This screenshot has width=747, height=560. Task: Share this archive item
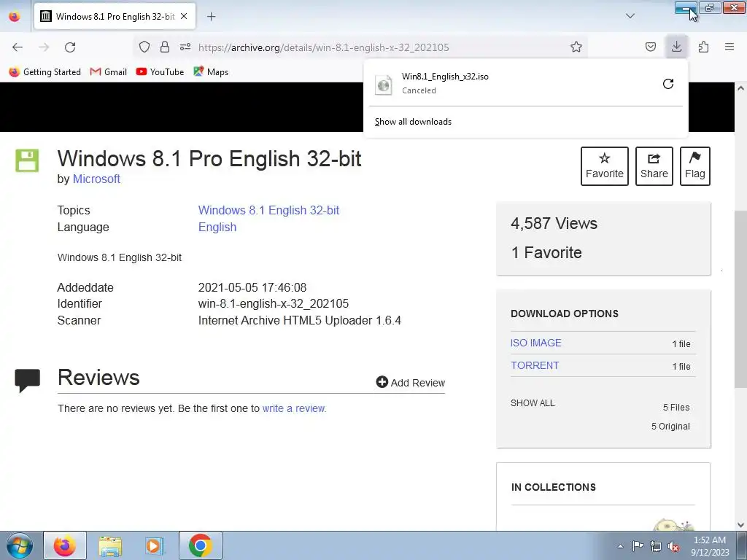click(x=654, y=166)
